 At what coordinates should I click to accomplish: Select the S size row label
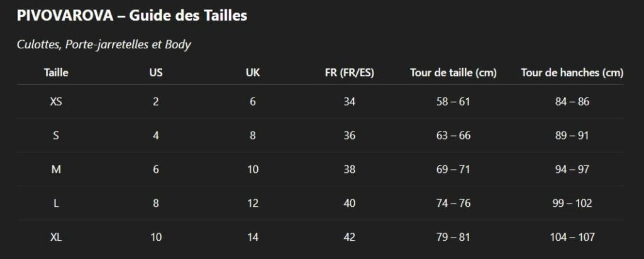point(56,135)
